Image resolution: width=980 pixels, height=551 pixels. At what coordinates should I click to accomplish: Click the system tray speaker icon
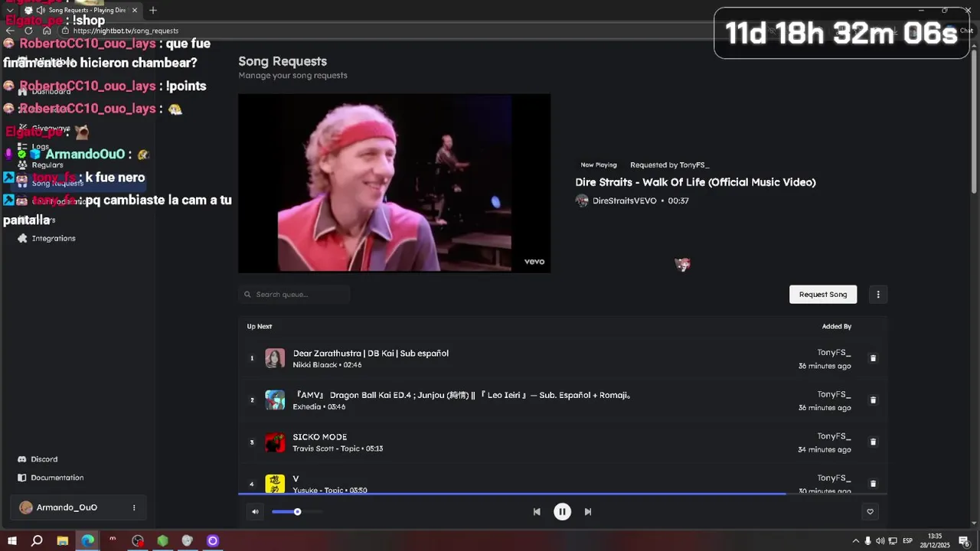880,541
